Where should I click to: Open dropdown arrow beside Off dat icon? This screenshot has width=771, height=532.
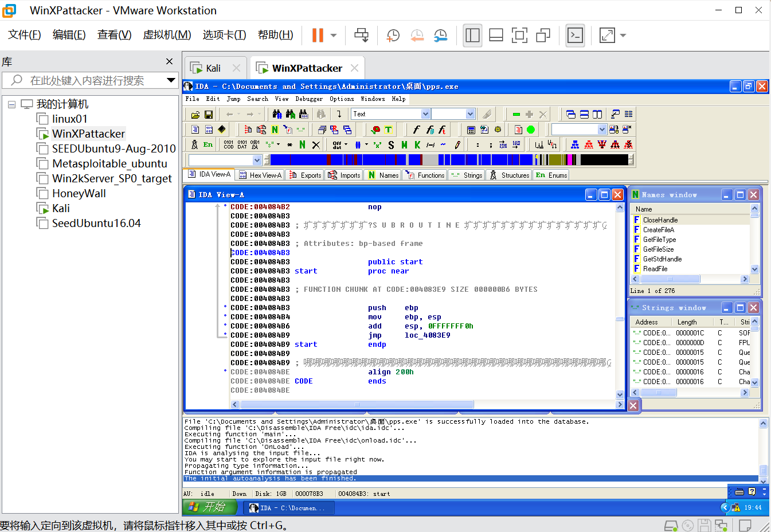tap(346, 144)
